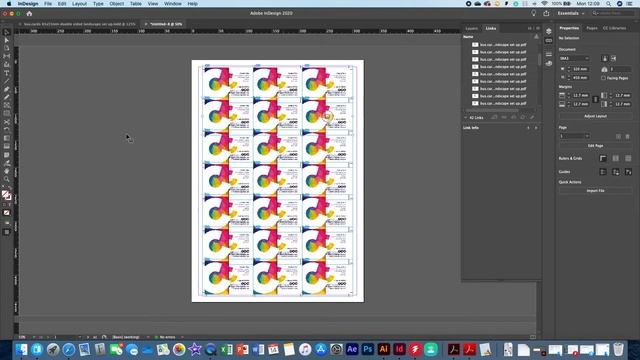The image size is (640, 360).
Task: Open the Layout menu
Action: click(79, 4)
